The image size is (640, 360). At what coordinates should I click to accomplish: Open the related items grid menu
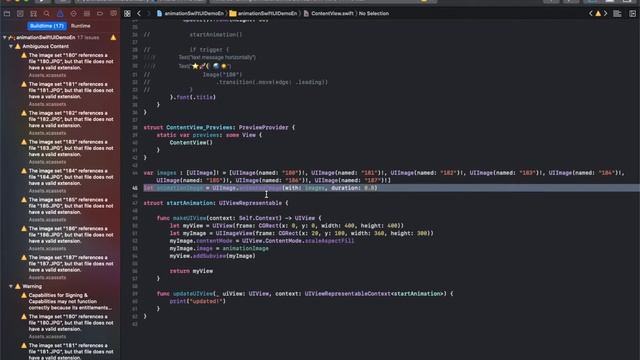(127, 13)
